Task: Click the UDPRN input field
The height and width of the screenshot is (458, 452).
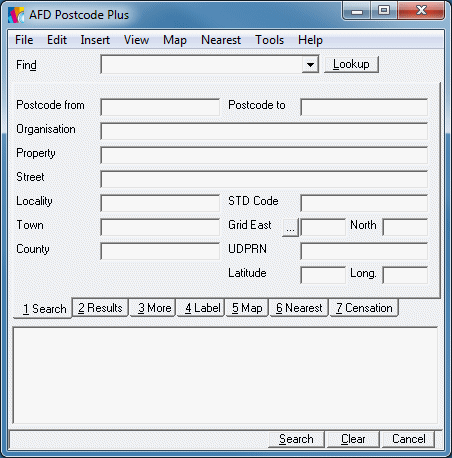Action: tap(364, 251)
